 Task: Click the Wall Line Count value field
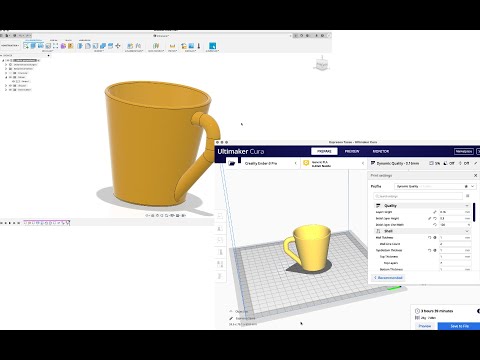[455, 244]
